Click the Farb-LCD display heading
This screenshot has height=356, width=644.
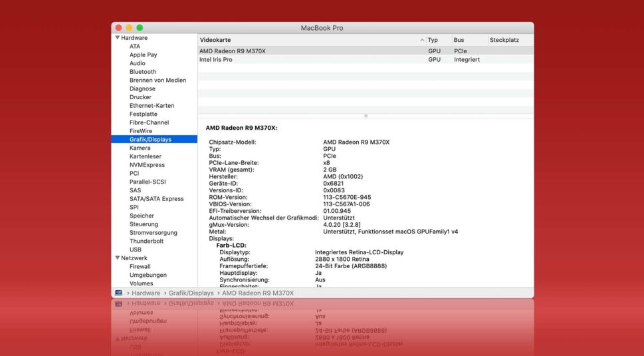231,246
